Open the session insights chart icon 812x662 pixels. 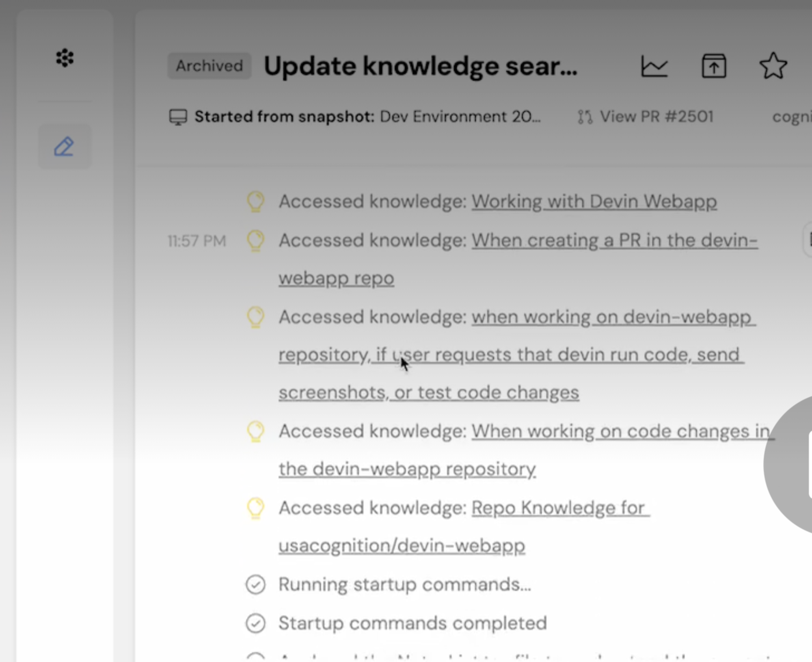[x=654, y=66]
